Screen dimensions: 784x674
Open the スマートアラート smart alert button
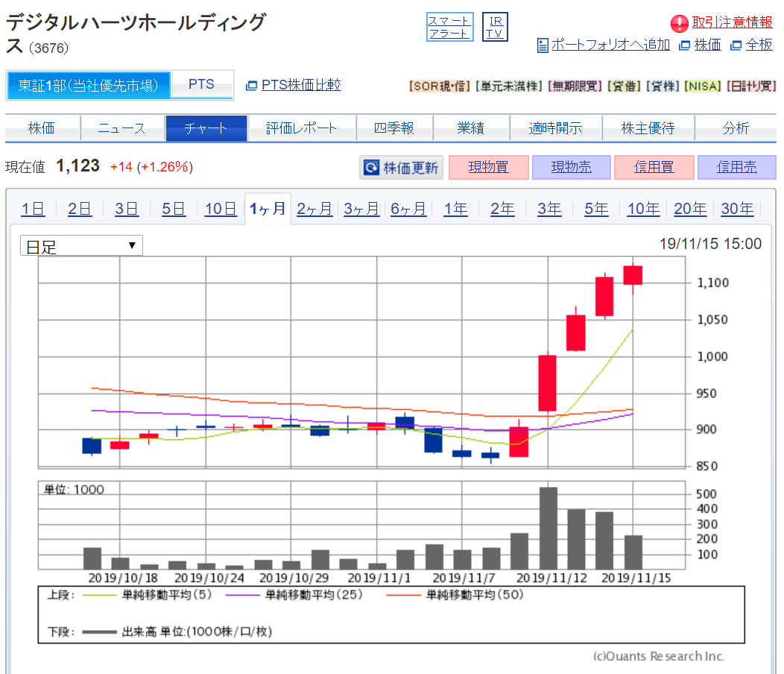tap(449, 27)
